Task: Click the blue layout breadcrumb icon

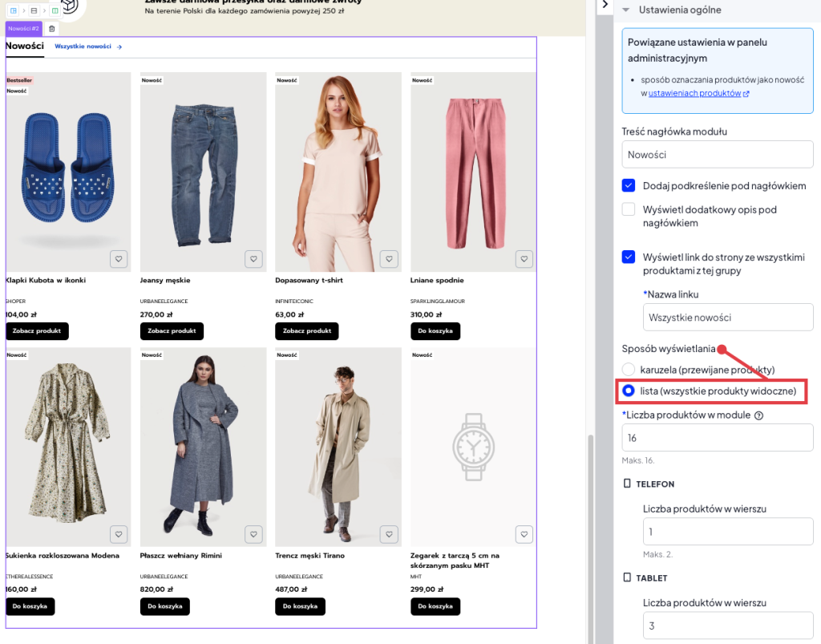Action: coord(13,10)
